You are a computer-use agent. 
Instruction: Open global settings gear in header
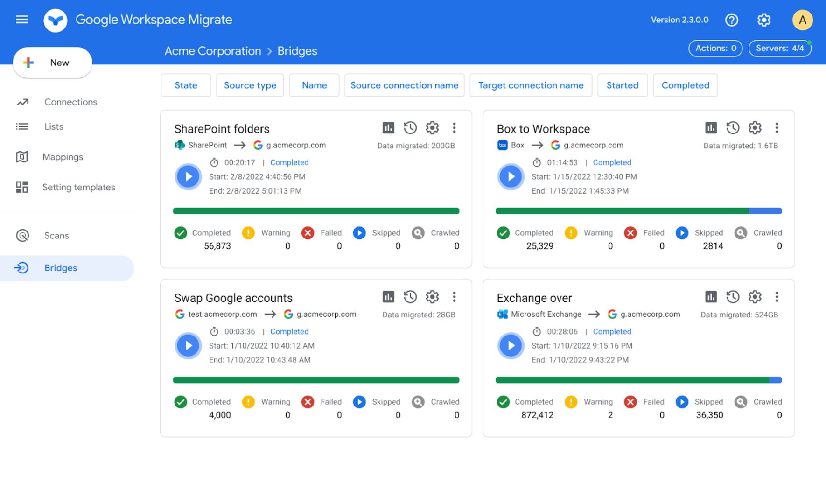coord(763,20)
